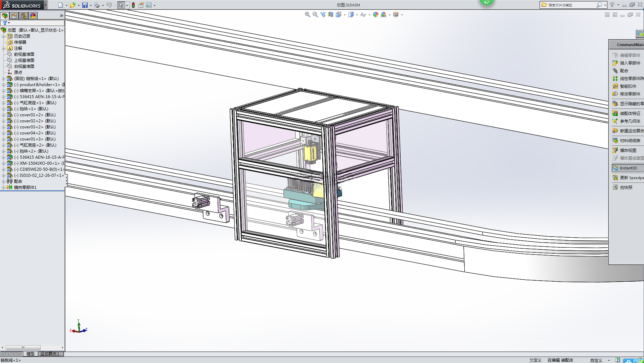Toggle the Instant3D button
This screenshot has height=363, width=644.
(x=627, y=168)
